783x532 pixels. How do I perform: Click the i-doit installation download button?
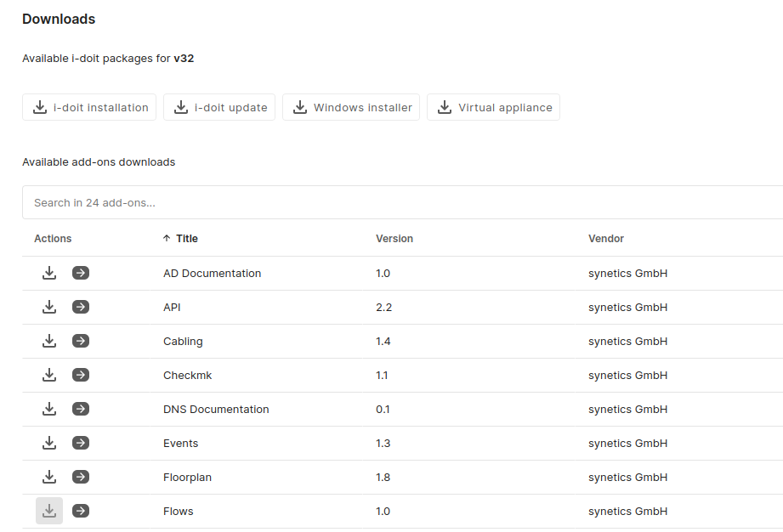(89, 108)
